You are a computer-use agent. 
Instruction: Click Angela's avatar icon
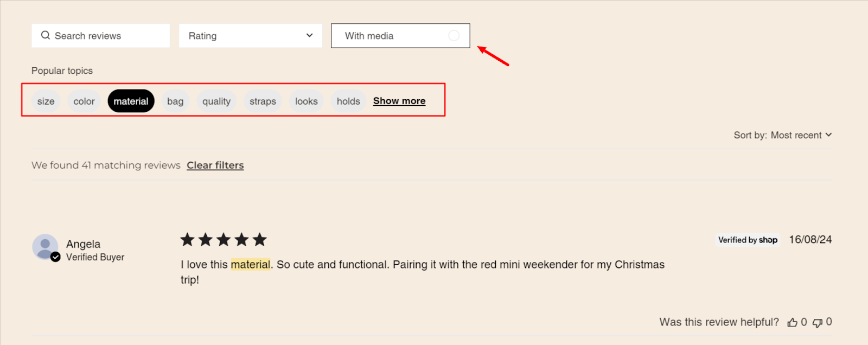(x=46, y=247)
